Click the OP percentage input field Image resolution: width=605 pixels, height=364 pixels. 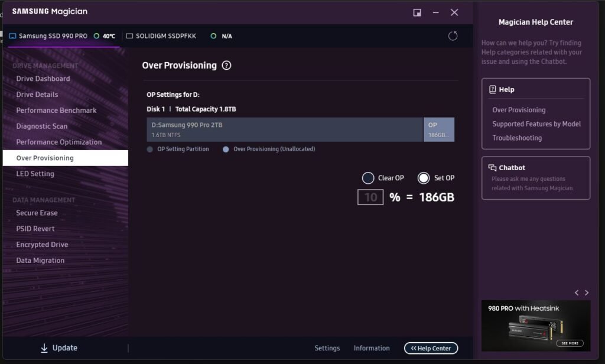370,197
